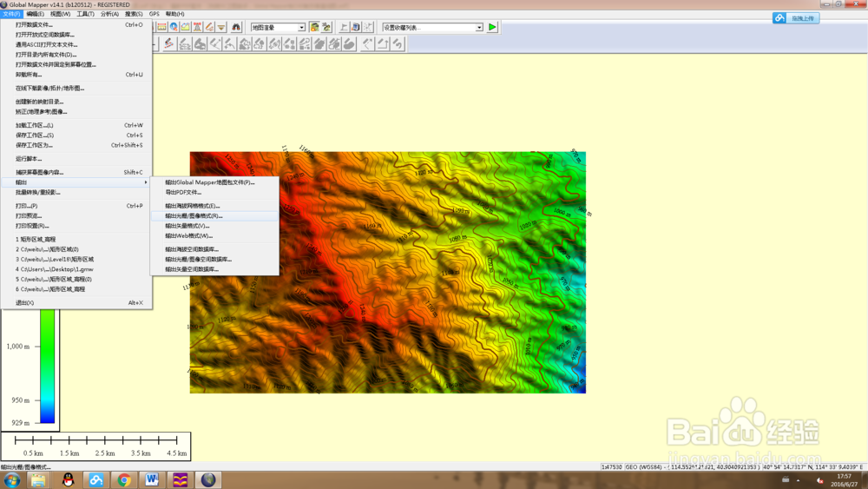Open the GPS menu
The width and height of the screenshot is (868, 489).
point(154,14)
